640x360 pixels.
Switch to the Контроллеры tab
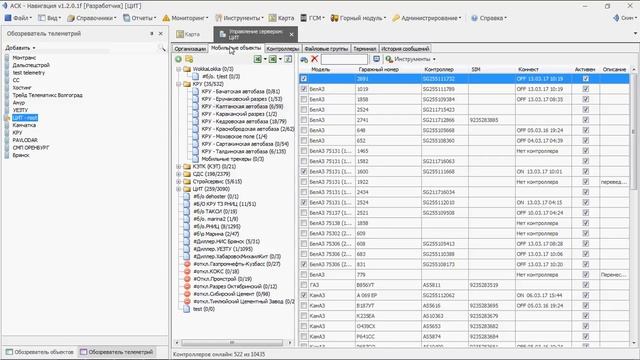click(x=282, y=49)
